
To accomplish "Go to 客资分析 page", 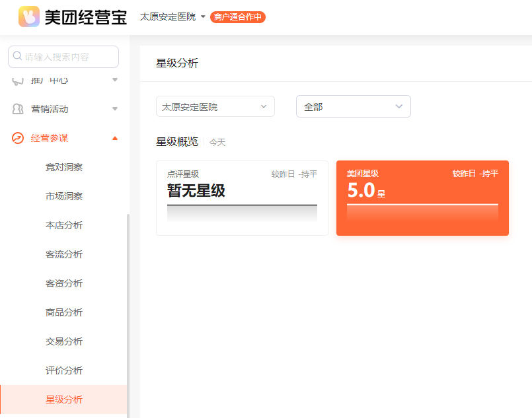I will coord(64,283).
